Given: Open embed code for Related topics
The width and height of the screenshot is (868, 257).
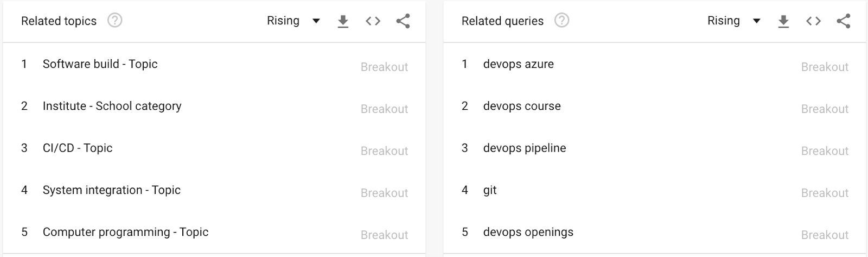Looking at the screenshot, I should click(373, 21).
